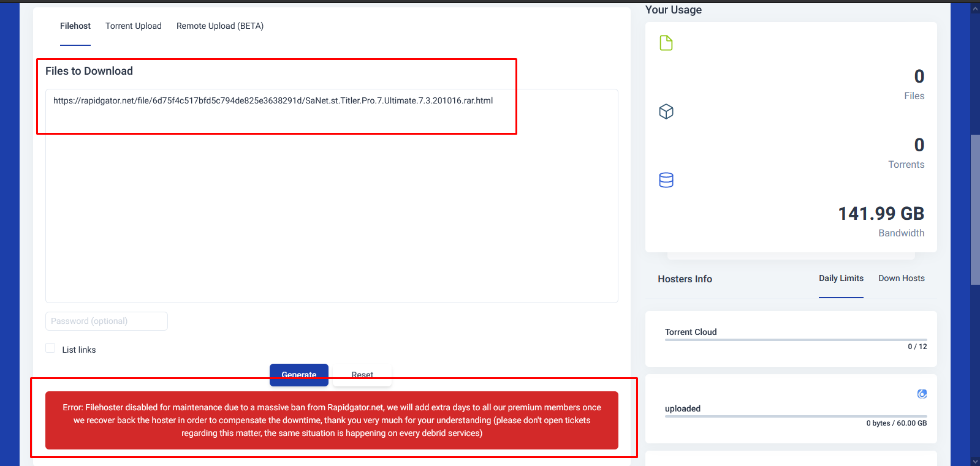Click the Torrents count label
Viewport: 980px width, 466px height.
pyautogui.click(x=906, y=164)
